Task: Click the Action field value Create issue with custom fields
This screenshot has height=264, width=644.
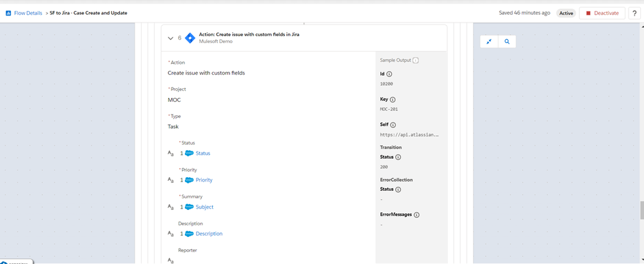Action: pos(206,73)
